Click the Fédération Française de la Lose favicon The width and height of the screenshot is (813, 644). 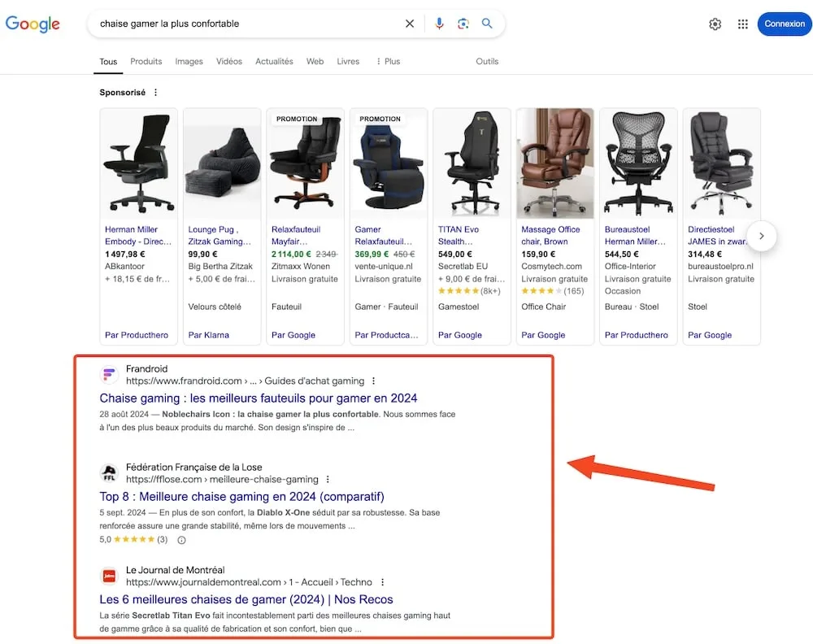pos(109,473)
